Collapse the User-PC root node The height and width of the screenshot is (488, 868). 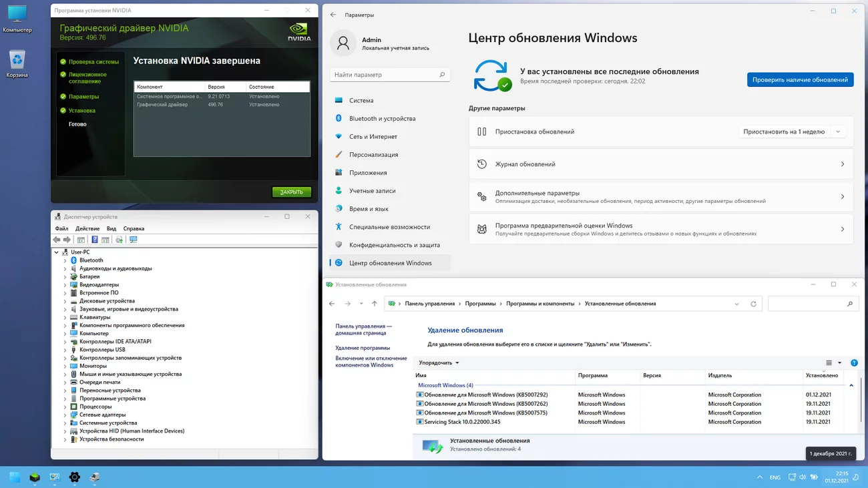tap(57, 252)
